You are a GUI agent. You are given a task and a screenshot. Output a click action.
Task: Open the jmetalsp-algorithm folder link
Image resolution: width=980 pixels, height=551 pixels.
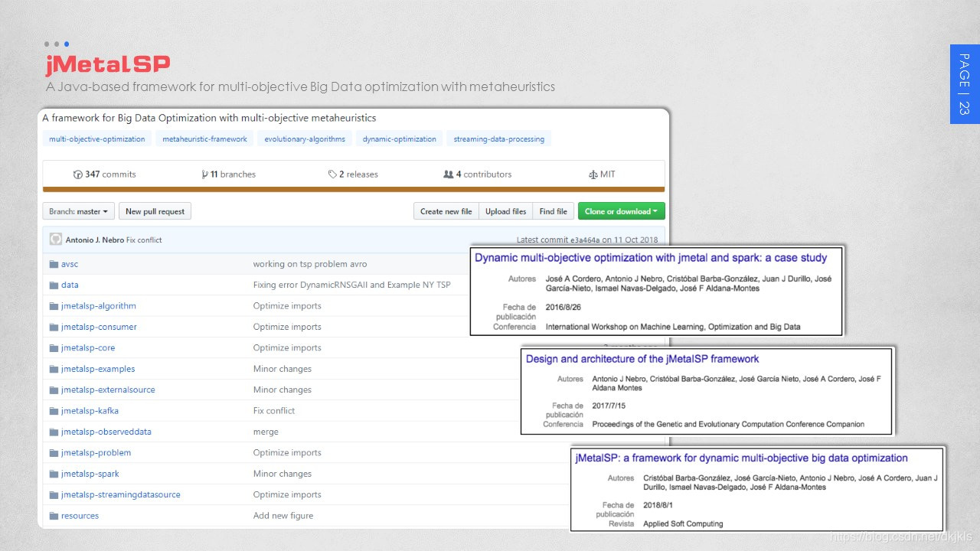click(x=99, y=306)
